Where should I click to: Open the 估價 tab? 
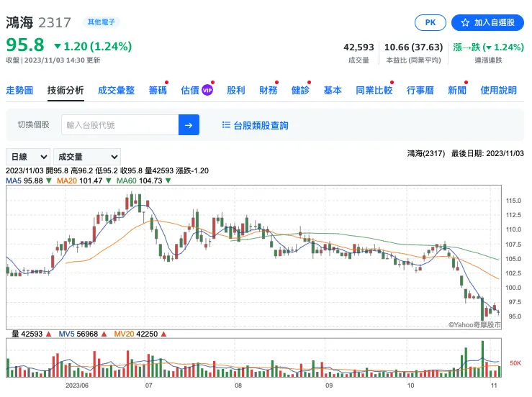(x=190, y=90)
